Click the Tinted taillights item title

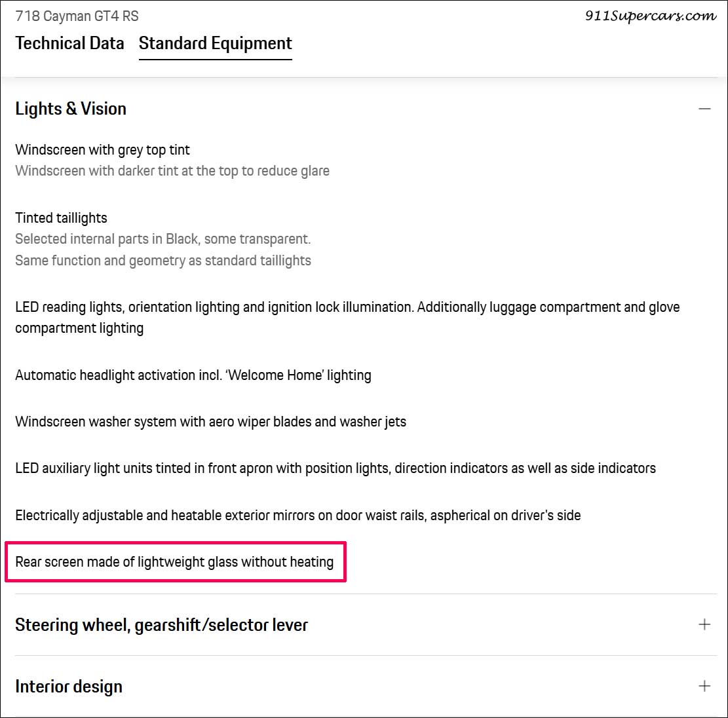point(61,218)
